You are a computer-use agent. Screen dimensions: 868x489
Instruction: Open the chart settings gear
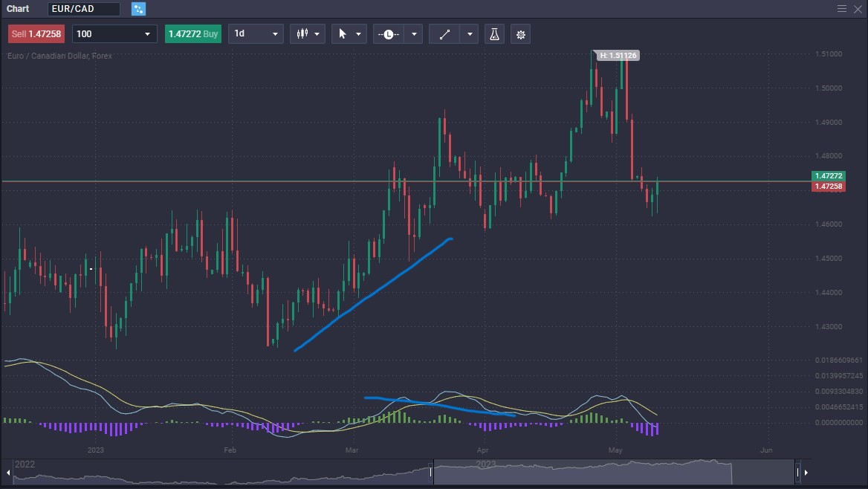(x=520, y=33)
